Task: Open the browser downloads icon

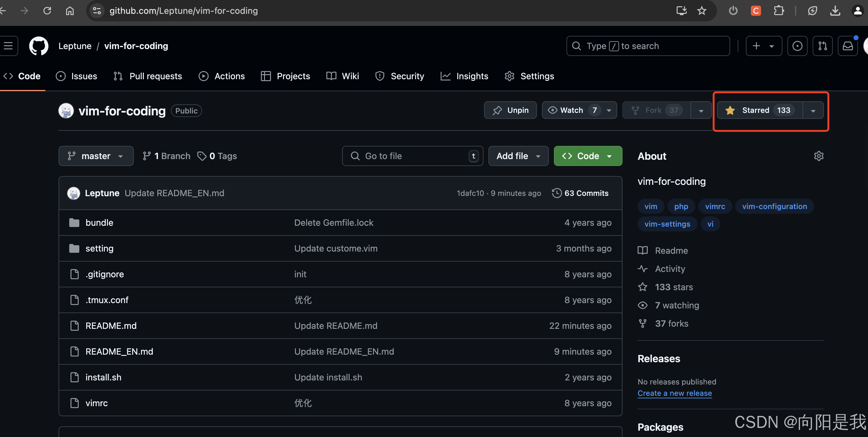Action: point(835,10)
